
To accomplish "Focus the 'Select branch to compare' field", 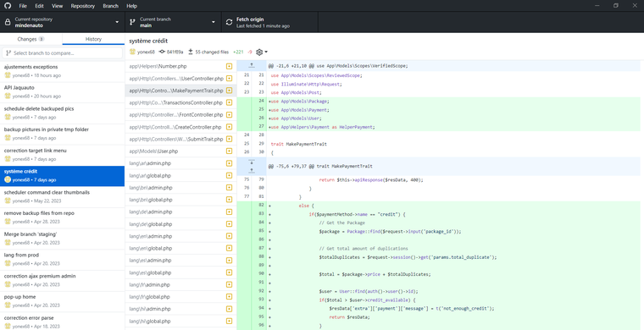I will click(63, 52).
